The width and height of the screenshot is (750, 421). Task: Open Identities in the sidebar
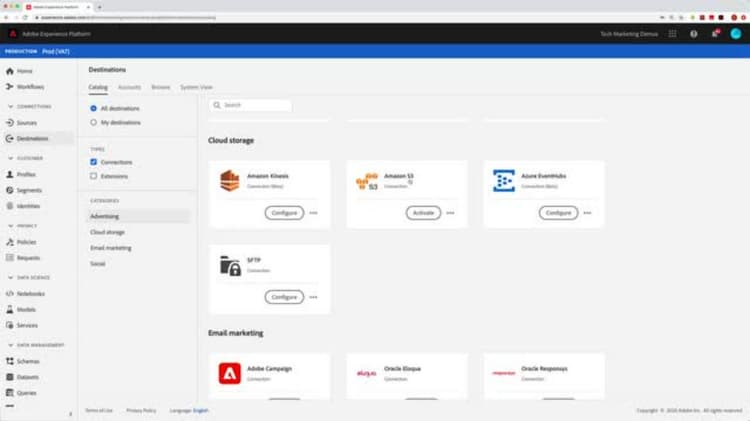23,206
